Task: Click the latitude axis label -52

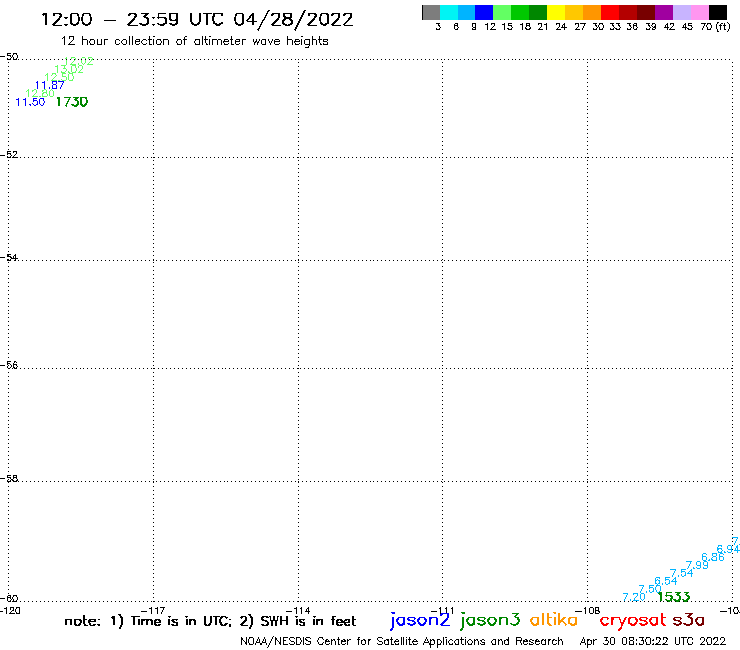Action: coord(9,154)
